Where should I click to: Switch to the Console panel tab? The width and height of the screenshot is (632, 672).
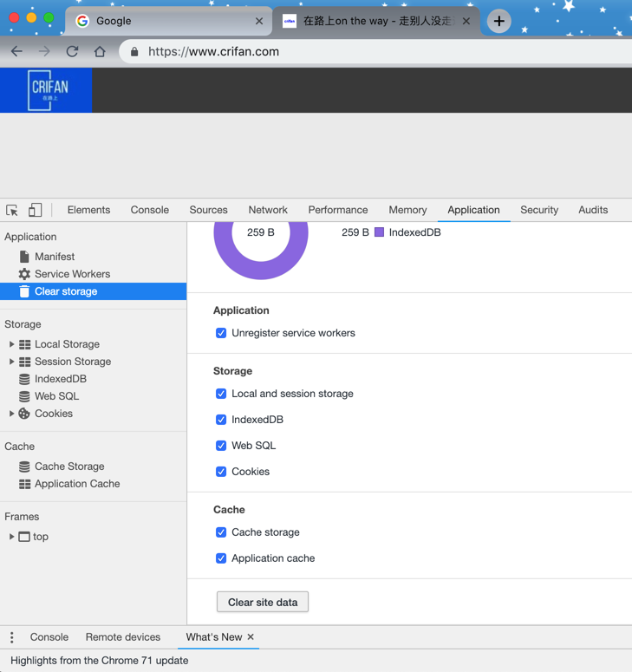coord(149,210)
